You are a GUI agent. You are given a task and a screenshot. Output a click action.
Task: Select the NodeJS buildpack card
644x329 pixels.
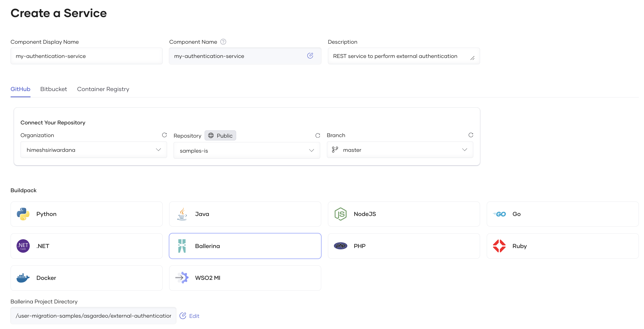(404, 214)
